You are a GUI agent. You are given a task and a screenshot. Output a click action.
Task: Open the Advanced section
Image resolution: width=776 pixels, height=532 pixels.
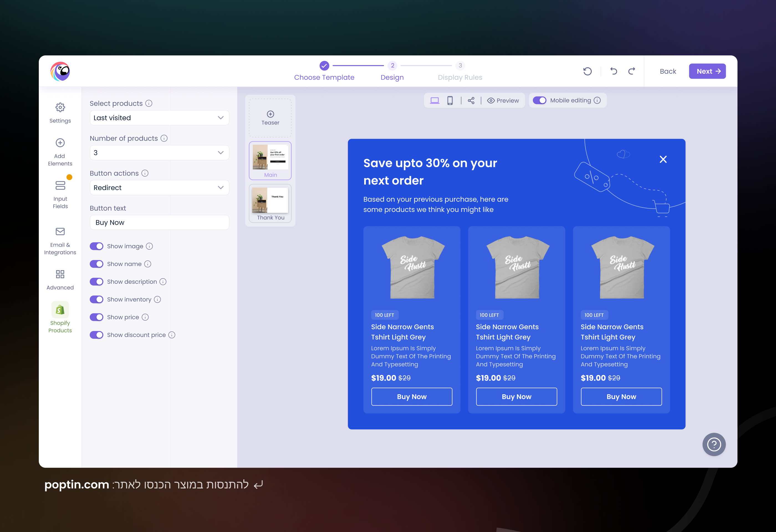point(60,280)
